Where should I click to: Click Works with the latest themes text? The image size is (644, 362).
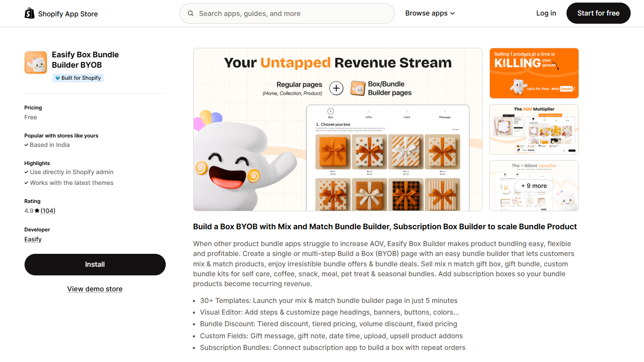[x=72, y=183]
